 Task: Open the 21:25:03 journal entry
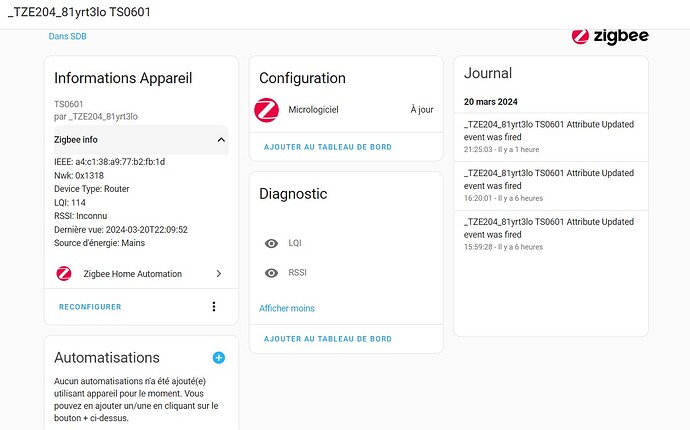coord(550,135)
